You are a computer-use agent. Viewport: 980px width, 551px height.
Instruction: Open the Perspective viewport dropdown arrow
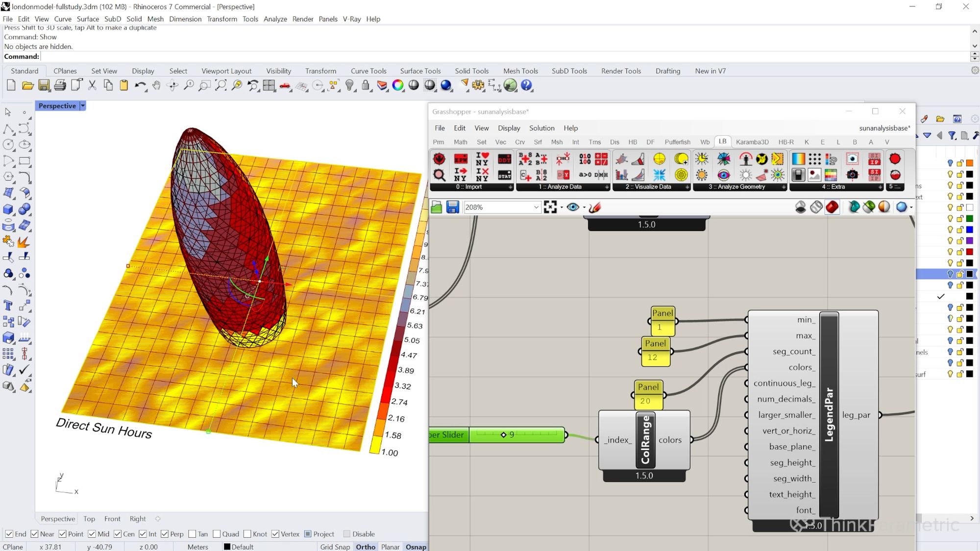(83, 106)
